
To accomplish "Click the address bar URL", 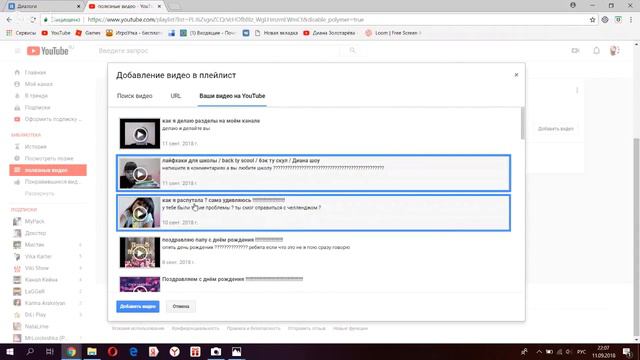I will (225, 20).
